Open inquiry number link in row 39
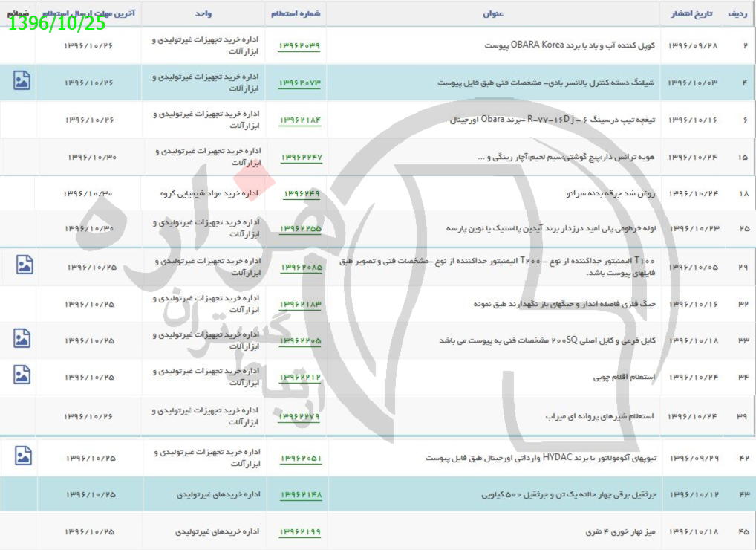Viewport: 756px width, 550px height. 300,417
